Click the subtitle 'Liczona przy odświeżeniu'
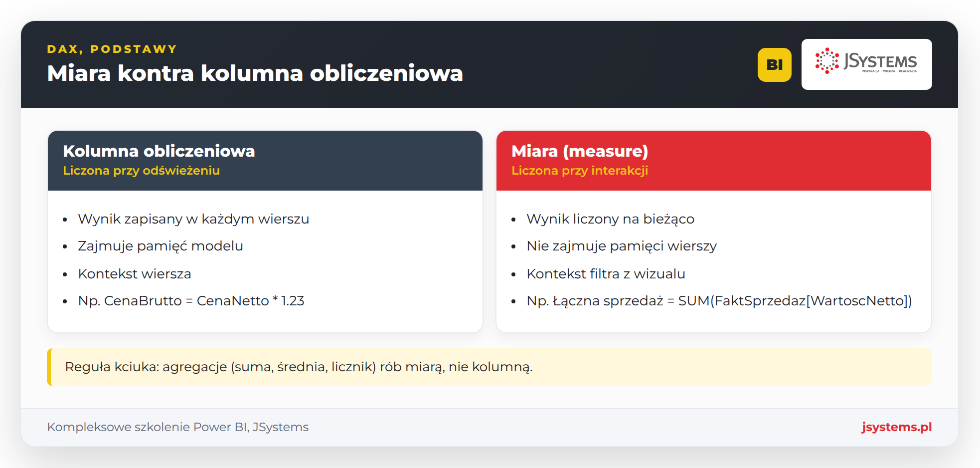This screenshot has height=468, width=980. 141,171
